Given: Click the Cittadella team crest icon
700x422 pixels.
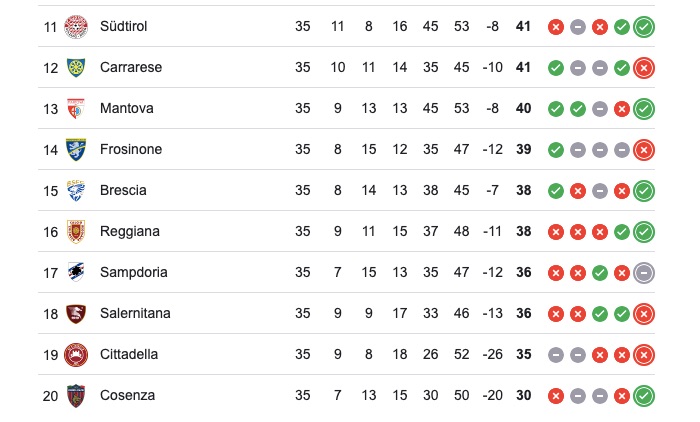Looking at the screenshot, I should 75,354.
